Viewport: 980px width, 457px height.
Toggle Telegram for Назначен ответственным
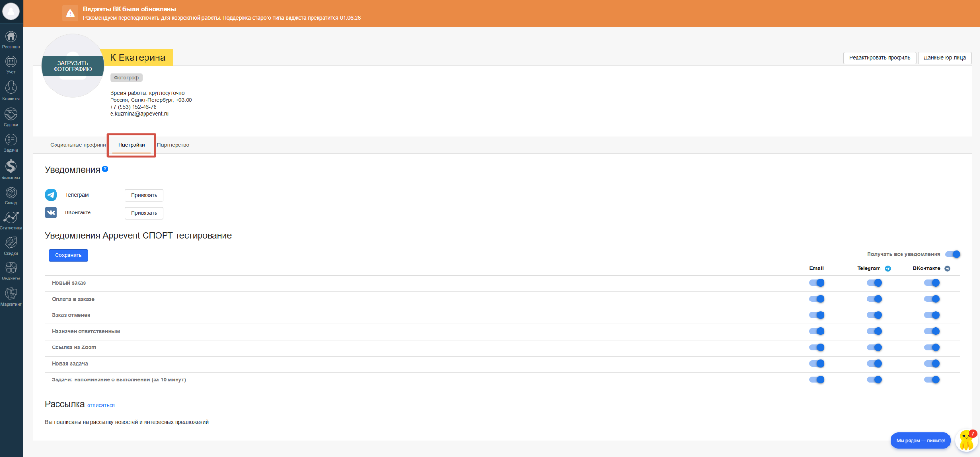(x=874, y=331)
